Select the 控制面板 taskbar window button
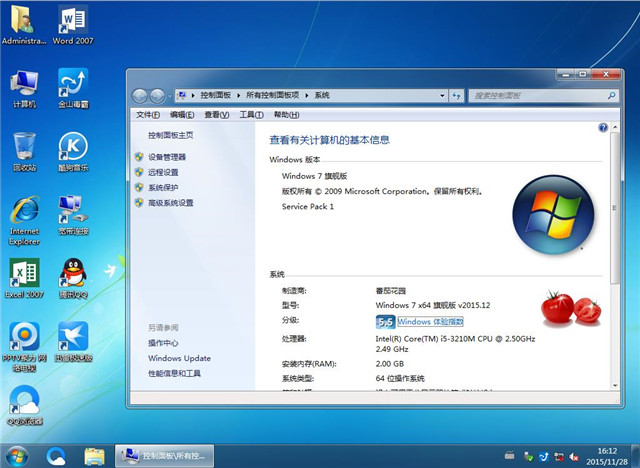 click(164, 456)
